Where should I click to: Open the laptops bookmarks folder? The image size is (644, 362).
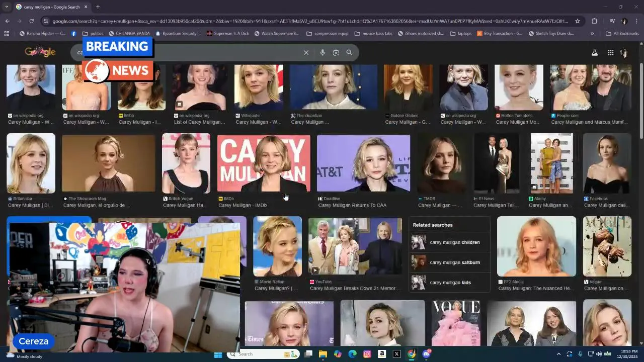point(461,34)
